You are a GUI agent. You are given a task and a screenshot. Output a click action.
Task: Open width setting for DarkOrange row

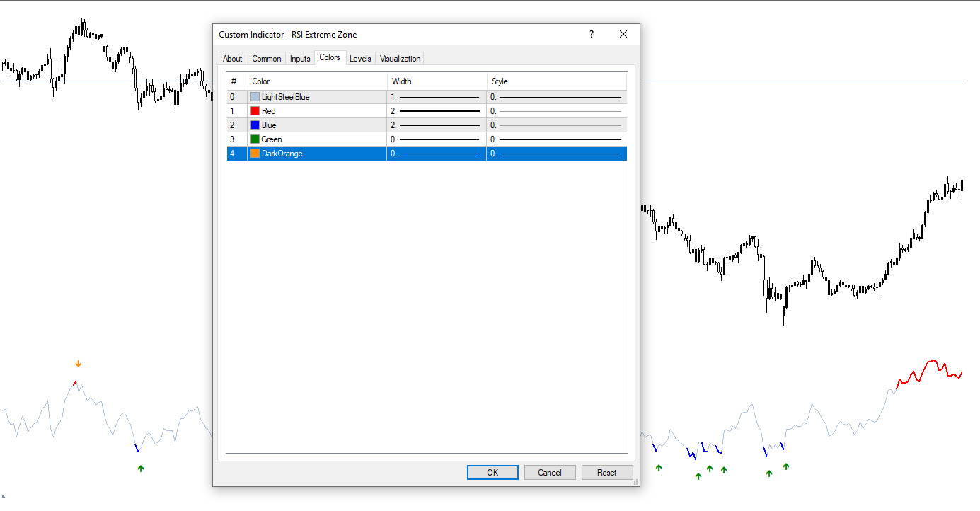(437, 154)
